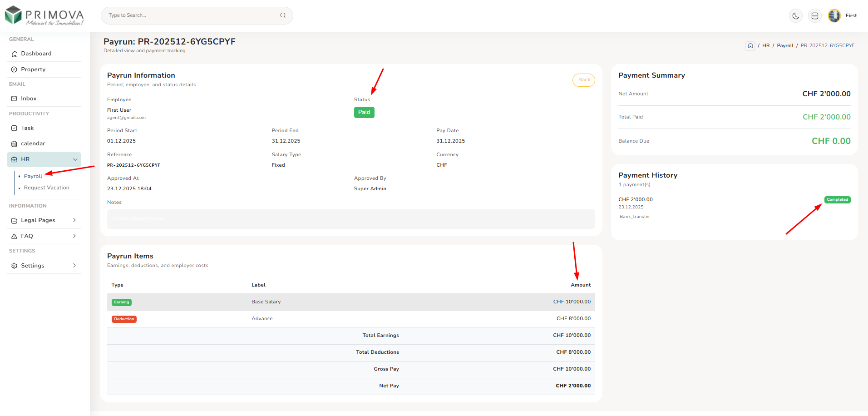Open the Property page in the sidebar

pos(33,69)
